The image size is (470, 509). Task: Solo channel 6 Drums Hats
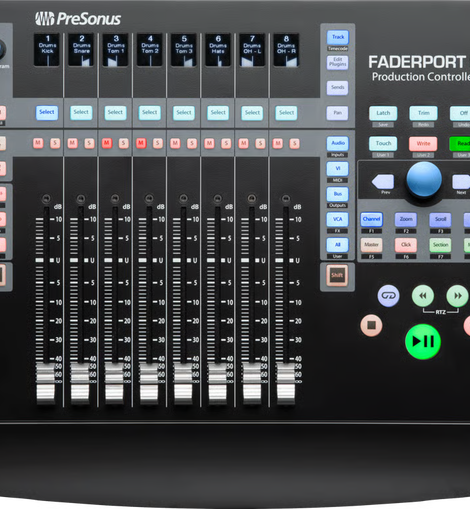226,143
